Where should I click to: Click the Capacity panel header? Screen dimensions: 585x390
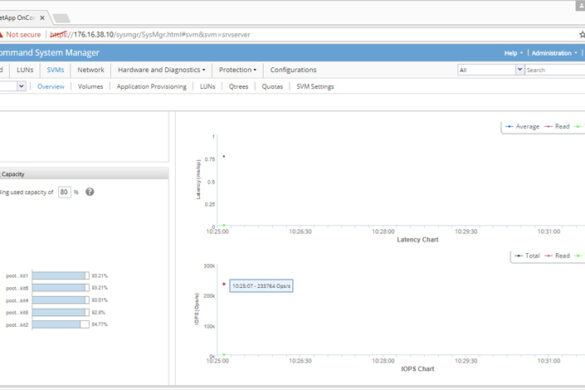pos(84,174)
